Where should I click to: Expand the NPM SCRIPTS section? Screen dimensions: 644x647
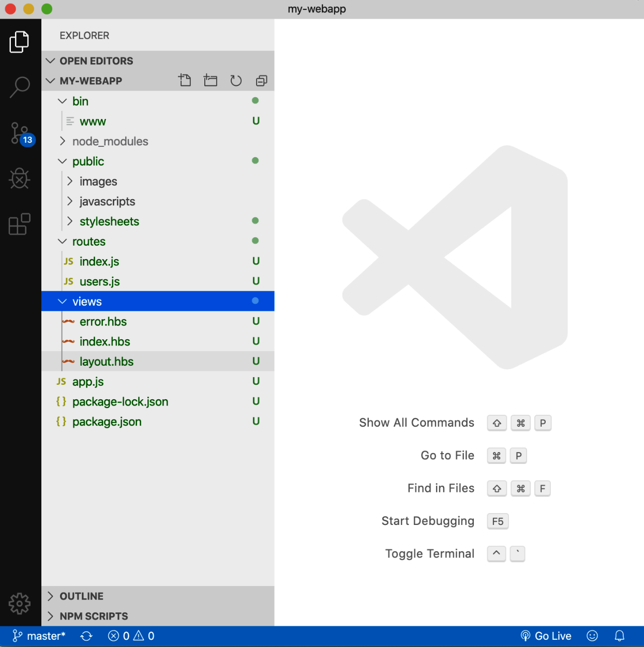click(x=93, y=616)
